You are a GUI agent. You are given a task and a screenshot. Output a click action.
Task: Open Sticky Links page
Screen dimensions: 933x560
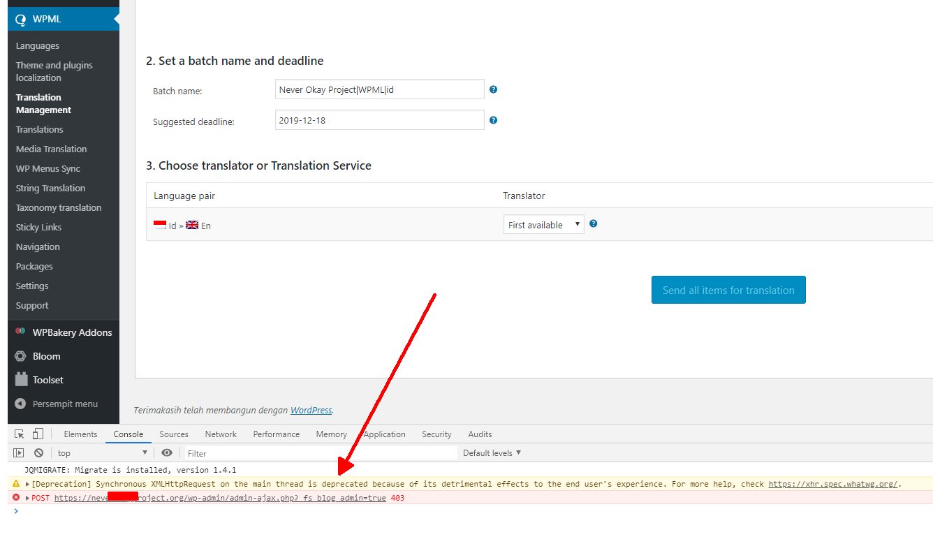click(x=38, y=227)
